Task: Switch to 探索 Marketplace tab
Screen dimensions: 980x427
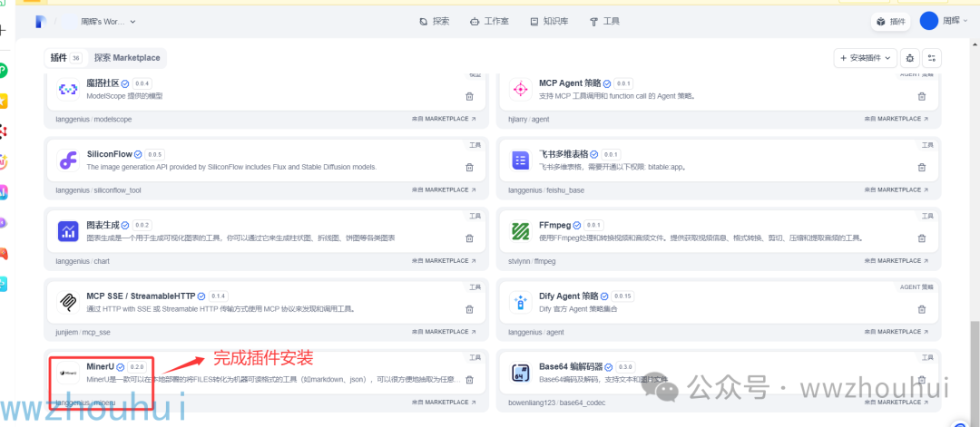Action: 127,57
